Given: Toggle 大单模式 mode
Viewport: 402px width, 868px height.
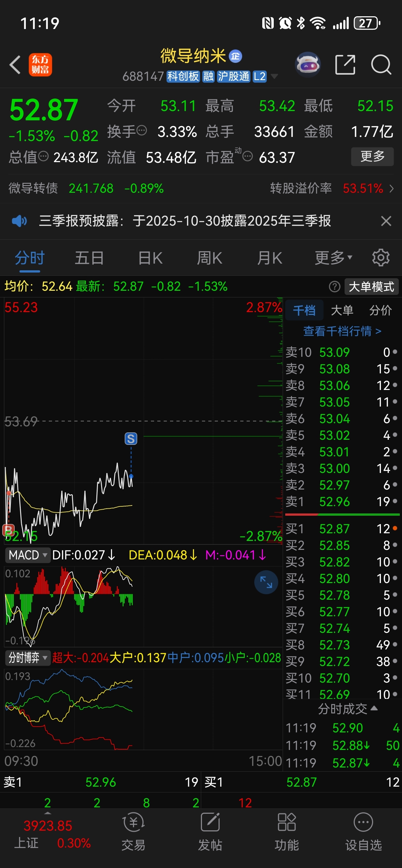Looking at the screenshot, I should (371, 287).
